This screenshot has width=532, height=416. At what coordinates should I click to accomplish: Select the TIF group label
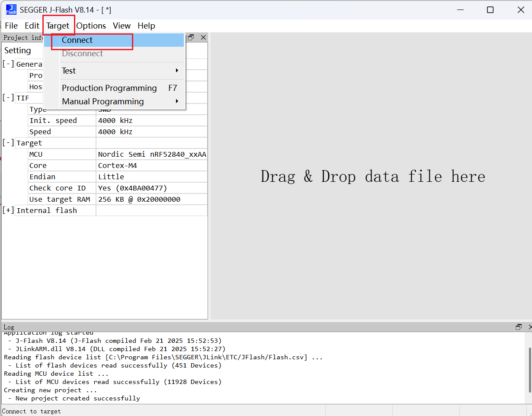pyautogui.click(x=23, y=98)
